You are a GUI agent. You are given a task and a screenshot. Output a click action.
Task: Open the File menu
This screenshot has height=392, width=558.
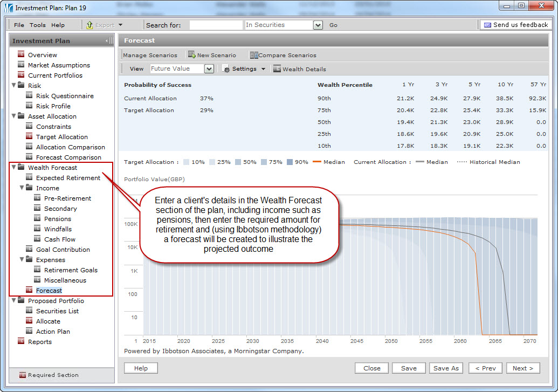tap(19, 25)
